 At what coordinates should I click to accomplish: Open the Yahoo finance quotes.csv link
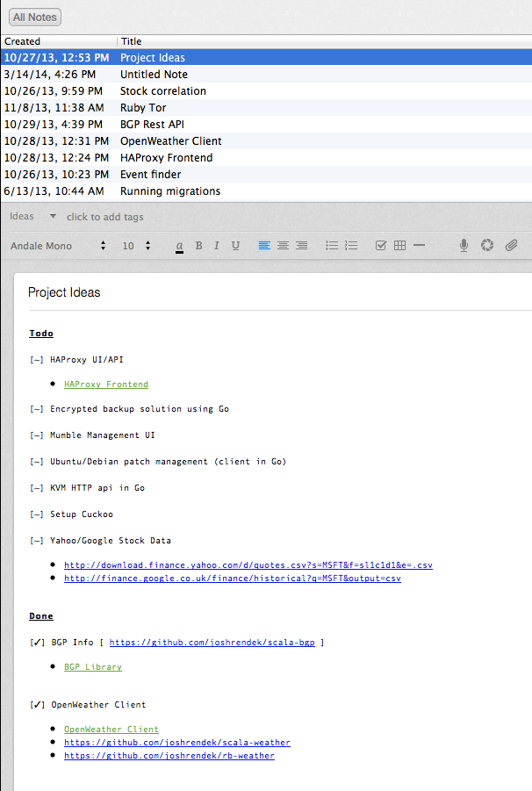tap(248, 565)
